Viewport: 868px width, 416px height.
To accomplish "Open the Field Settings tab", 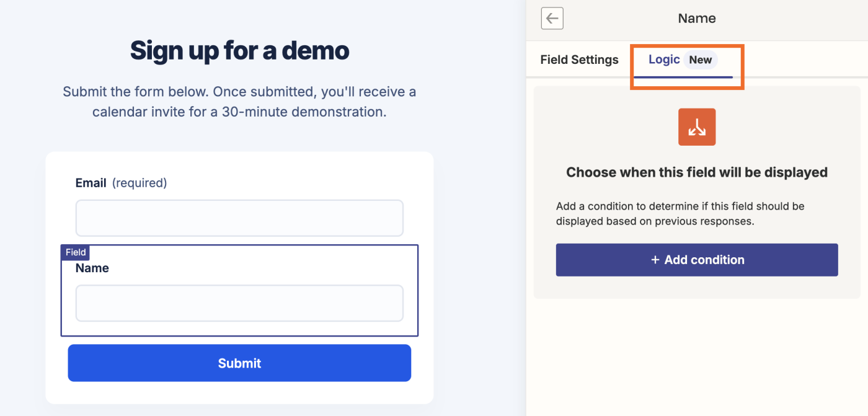I will 579,60.
